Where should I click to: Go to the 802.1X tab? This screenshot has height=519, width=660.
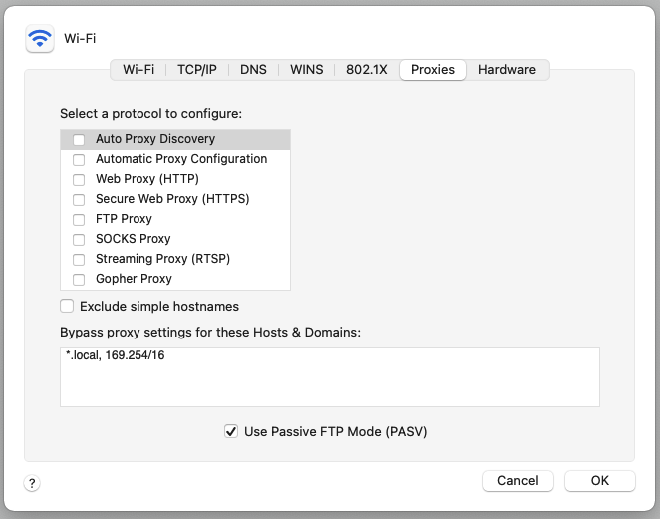367,70
